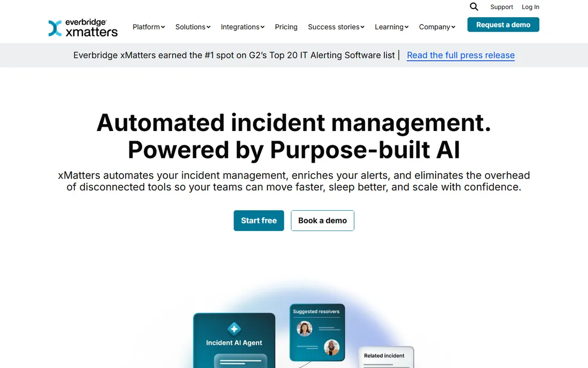Click the Incident AI Agent card

coord(234,341)
